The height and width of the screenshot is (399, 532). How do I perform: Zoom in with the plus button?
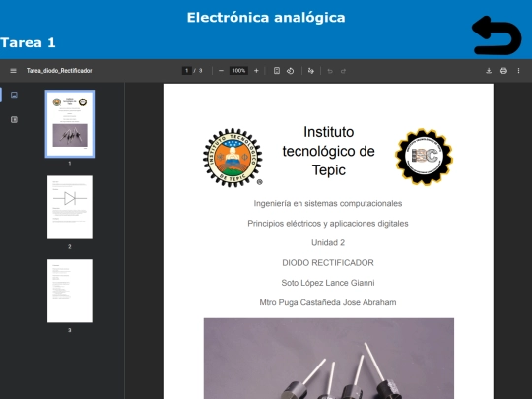pos(256,71)
